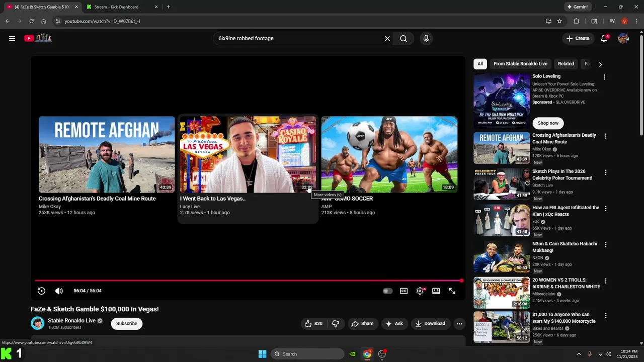Open options for FBI Agent xQc video
Image resolution: width=644 pixels, height=362 pixels.
[605, 209]
